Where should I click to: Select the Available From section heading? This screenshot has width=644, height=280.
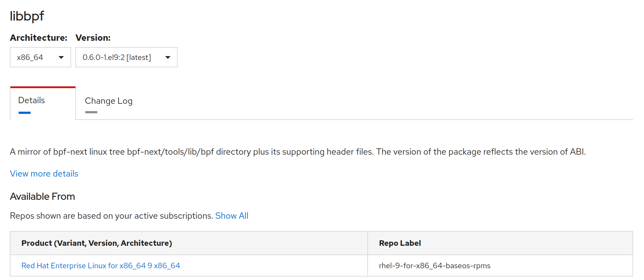point(42,196)
